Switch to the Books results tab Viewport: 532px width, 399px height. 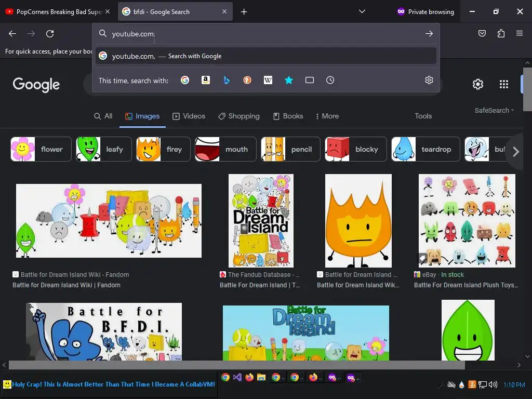288,116
